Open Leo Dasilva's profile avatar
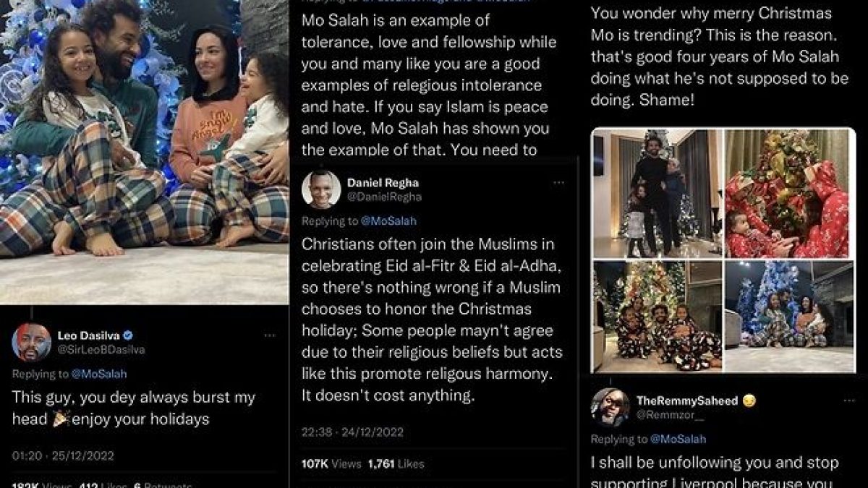868x488 pixels. 32,342
